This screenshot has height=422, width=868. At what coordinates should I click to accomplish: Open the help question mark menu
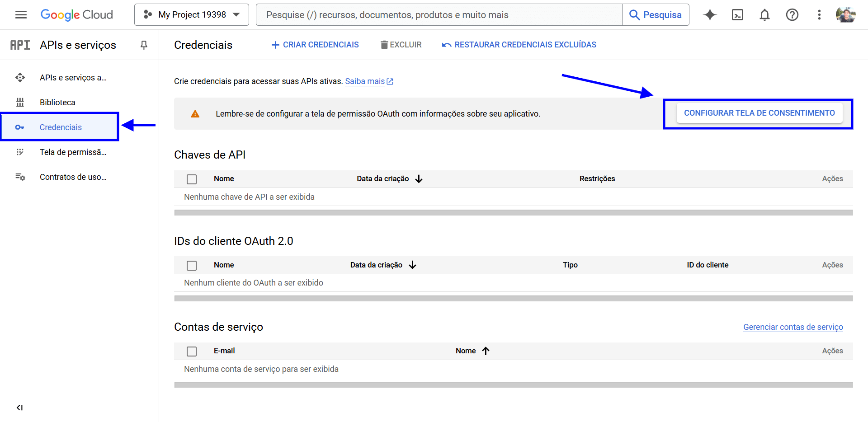point(792,15)
